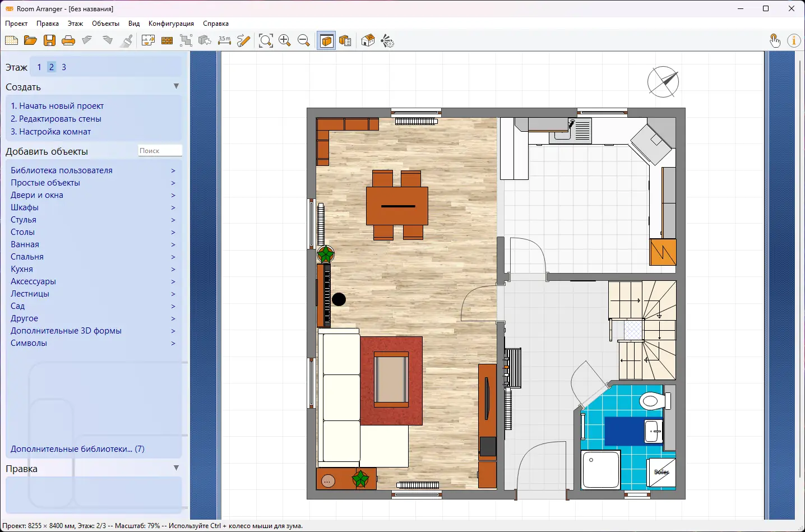This screenshot has width=805, height=532.
Task: Open the Вид menu
Action: point(134,24)
